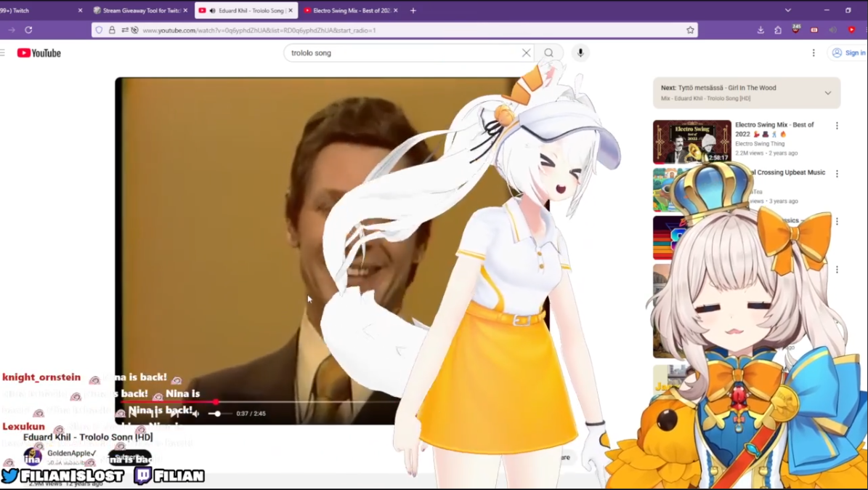This screenshot has height=490, width=868.
Task: Open the extensions puzzle icon
Action: click(x=778, y=30)
